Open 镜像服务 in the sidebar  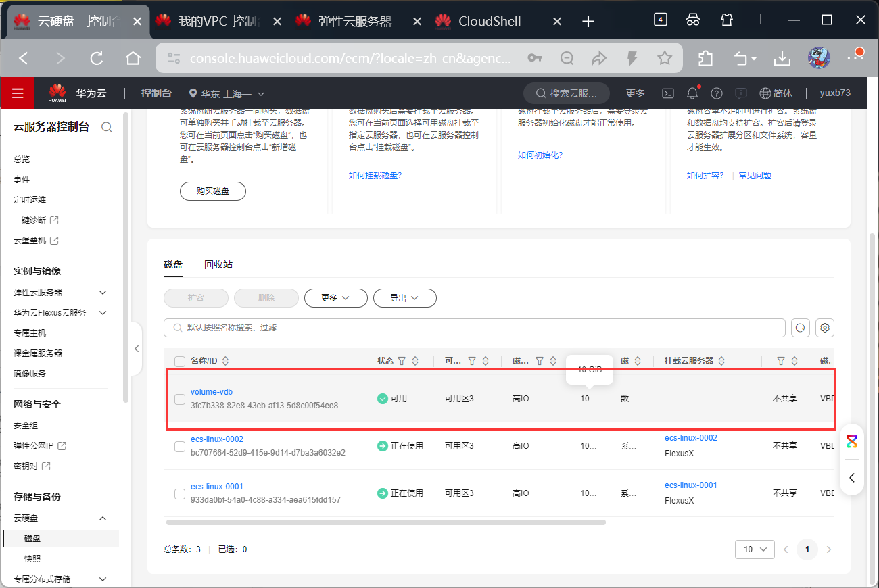pyautogui.click(x=30, y=374)
